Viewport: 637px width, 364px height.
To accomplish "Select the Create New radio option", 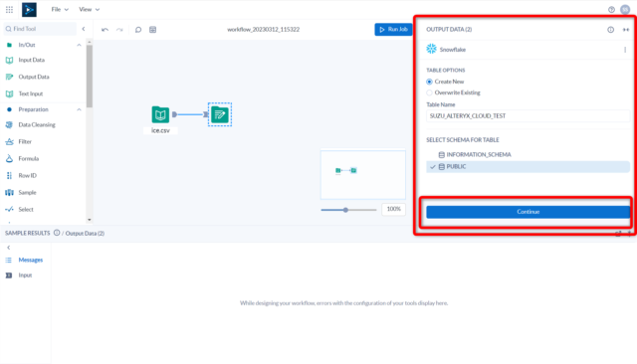I will coord(429,82).
